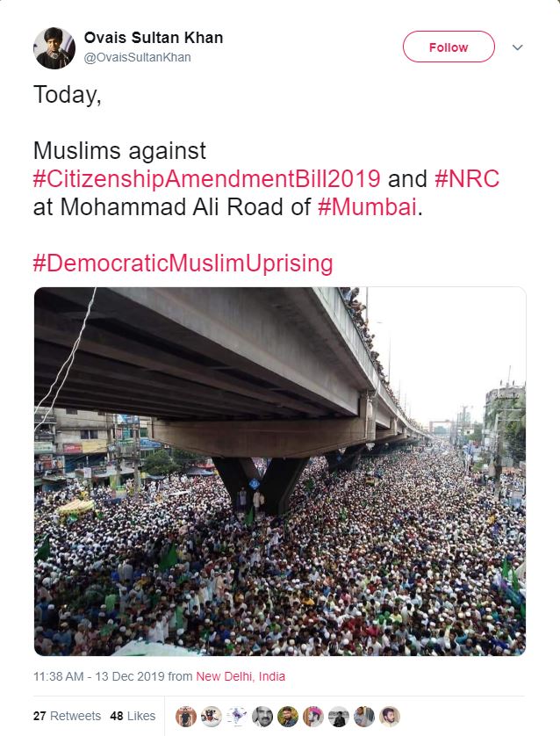View the 27 Retweets list
560x736 pixels.
(67, 716)
